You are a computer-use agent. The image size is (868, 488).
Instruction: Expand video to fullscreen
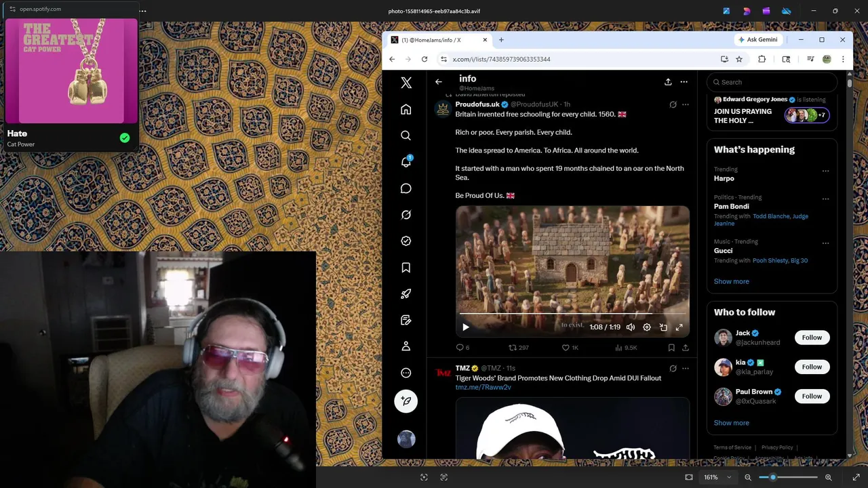[679, 327]
